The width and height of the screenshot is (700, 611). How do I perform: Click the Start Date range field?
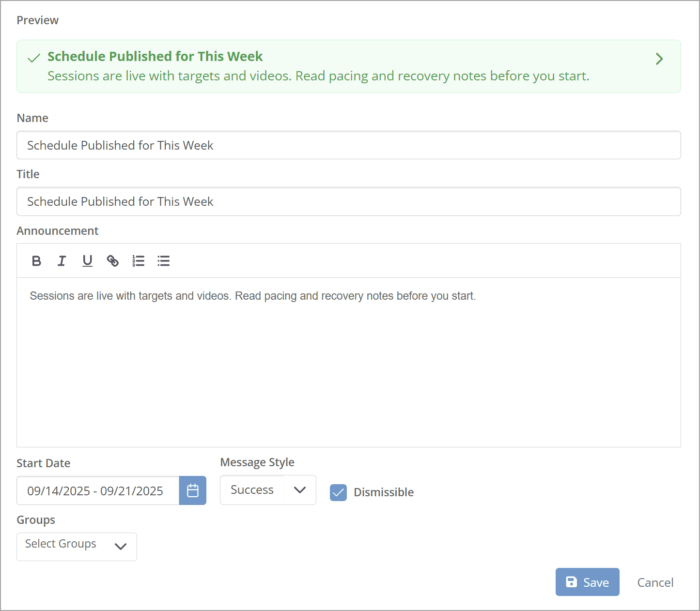(98, 490)
